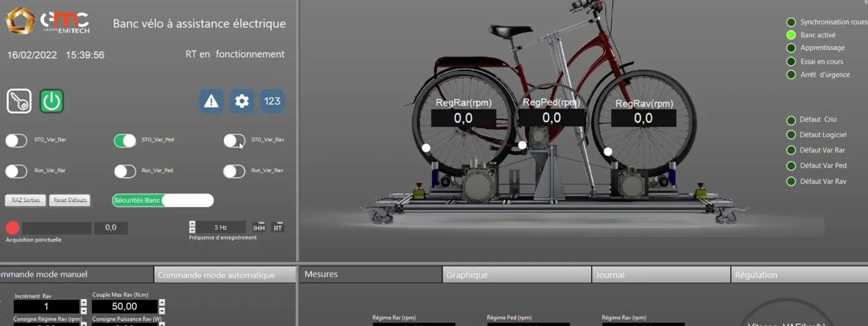Image resolution: width=868 pixels, height=326 pixels.
Task: Open the Régulation tab
Action: (x=800, y=274)
